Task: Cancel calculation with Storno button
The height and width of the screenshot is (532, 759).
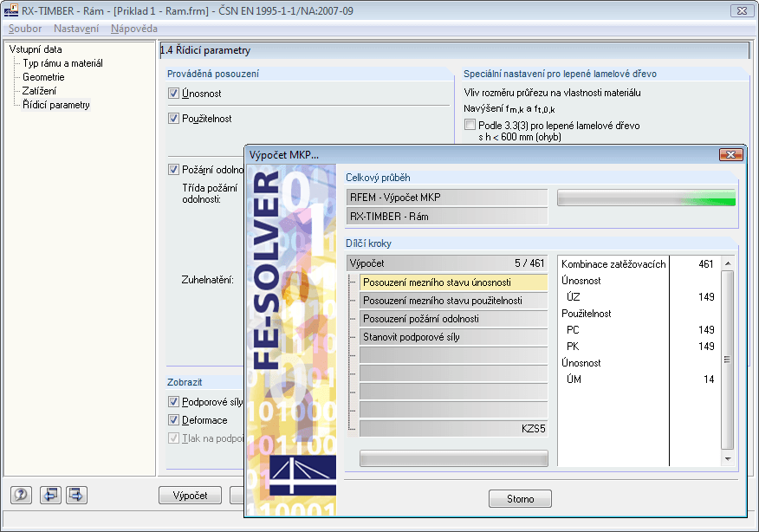Action: coord(521,498)
